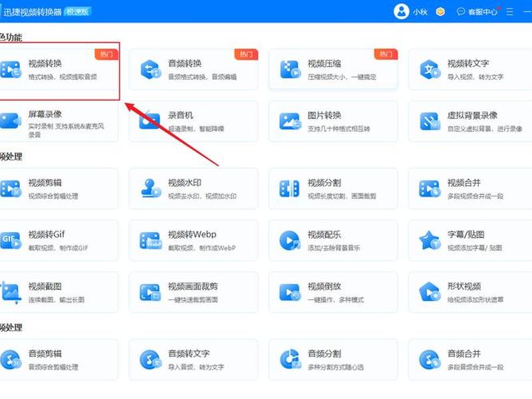Click the 音频转文字 card title
532x399 pixels.
point(189,354)
